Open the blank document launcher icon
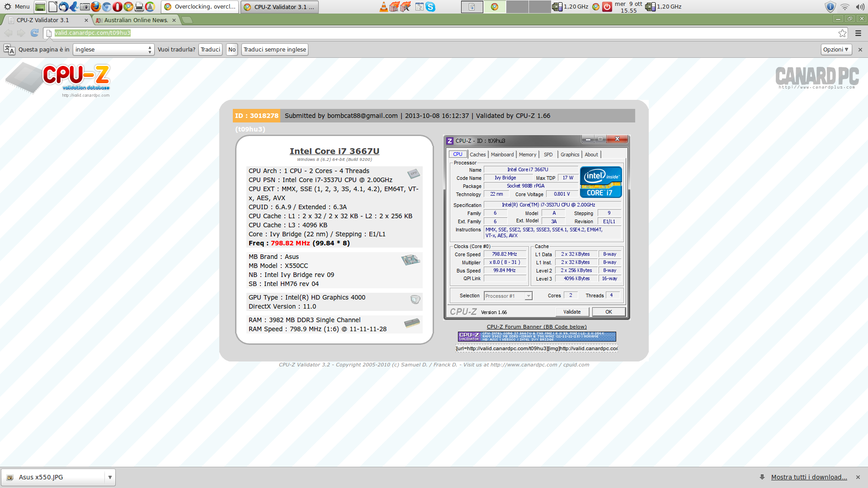Screen dimensions: 868x488 (53, 7)
